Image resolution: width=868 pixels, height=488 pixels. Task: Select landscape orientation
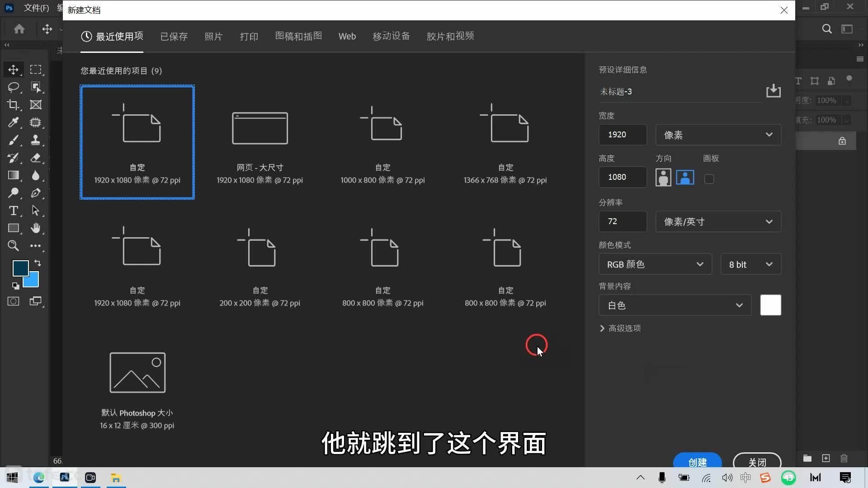[685, 178]
